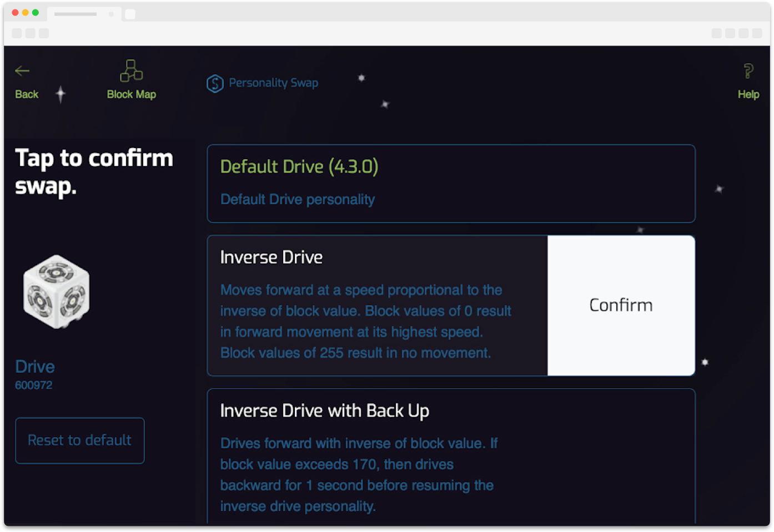
Task: Click the Inverse Drive title text
Action: pyautogui.click(x=272, y=257)
